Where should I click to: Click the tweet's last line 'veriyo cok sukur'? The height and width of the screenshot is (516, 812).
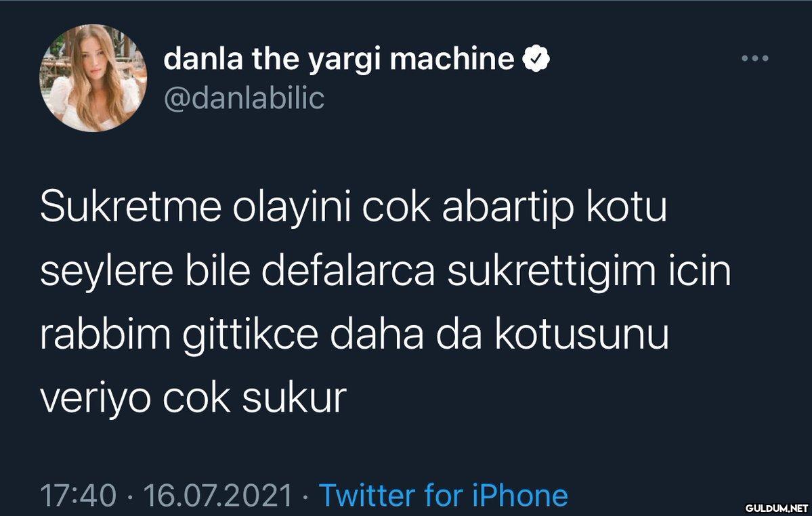pos(193,399)
